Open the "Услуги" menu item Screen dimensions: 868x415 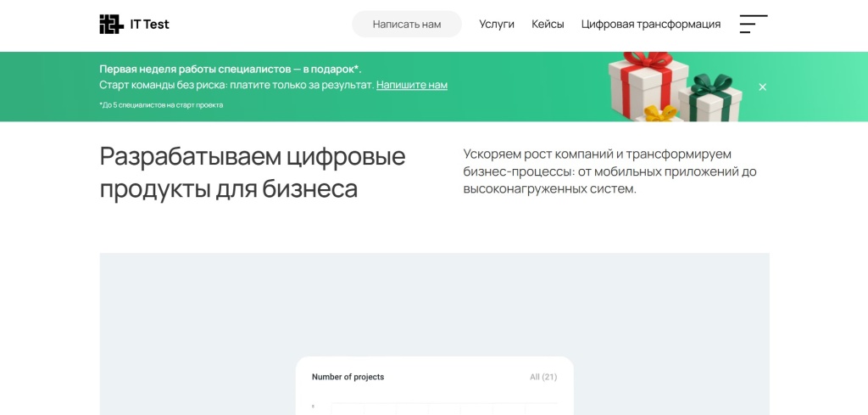497,25
